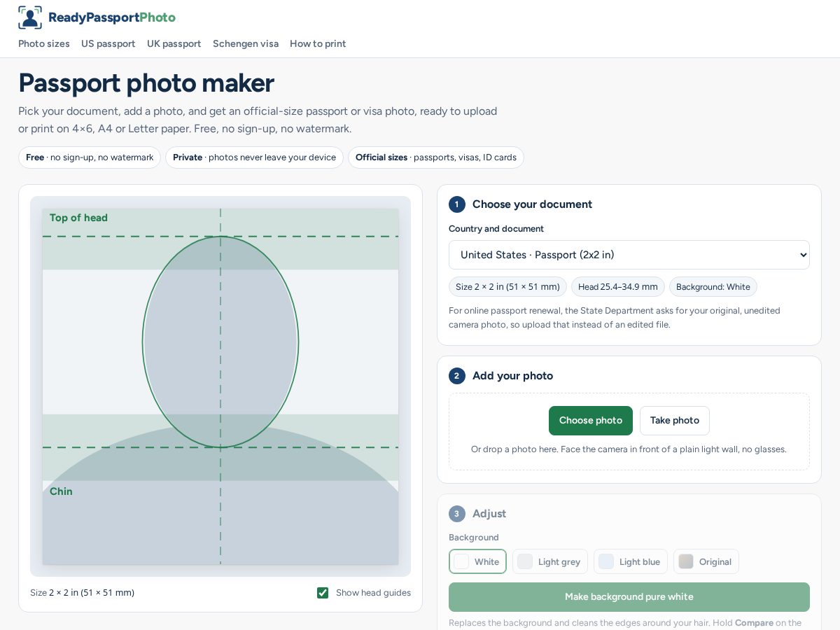840x630 pixels.
Task: Click the 'Head 25.4–34.9 mm' chip
Action: point(618,287)
